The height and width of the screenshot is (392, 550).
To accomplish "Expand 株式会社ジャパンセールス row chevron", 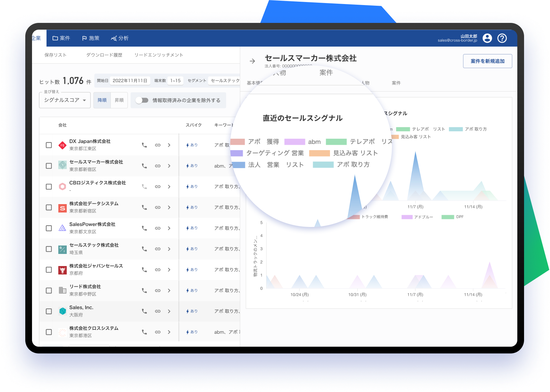I will pos(169,270).
